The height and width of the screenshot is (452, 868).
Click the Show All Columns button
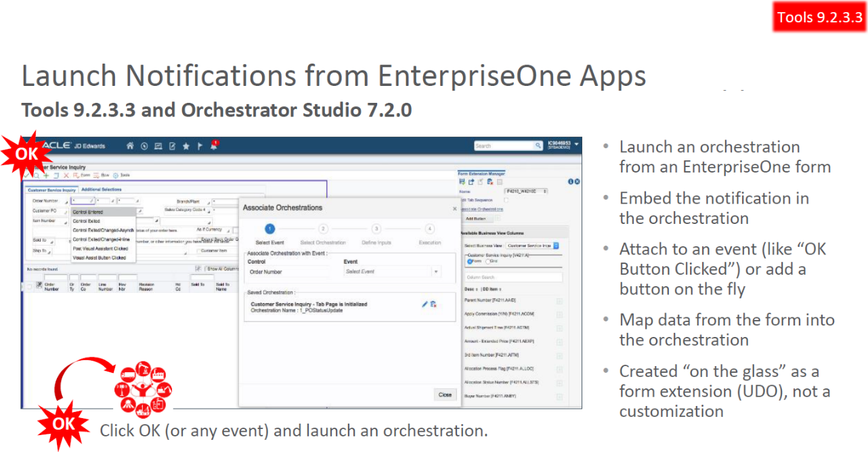[x=223, y=269]
